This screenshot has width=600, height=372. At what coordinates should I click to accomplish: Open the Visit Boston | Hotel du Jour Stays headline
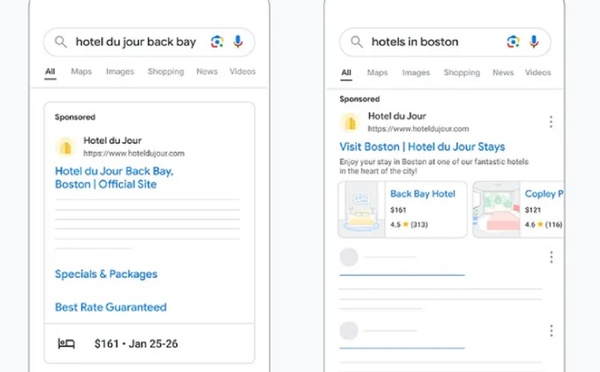point(422,147)
